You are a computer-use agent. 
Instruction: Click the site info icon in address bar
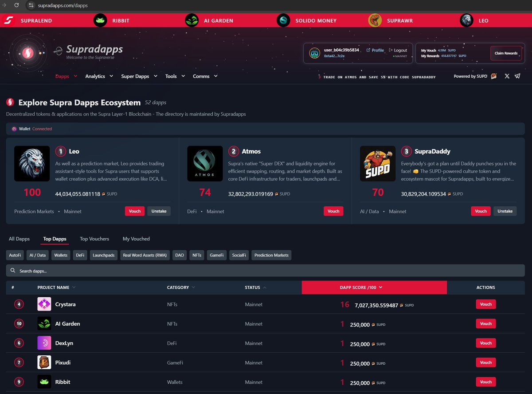(31, 5)
